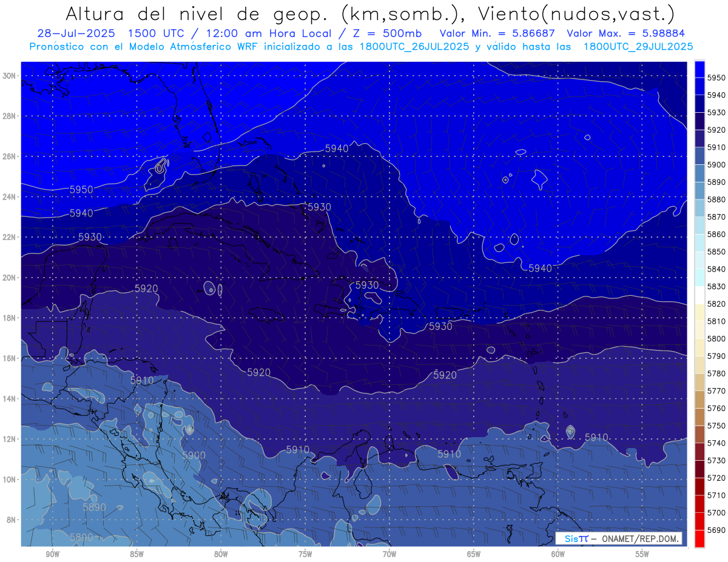Screen dimensions: 728x562
Task: Click the 5690 value on the color legend
Action: [x=716, y=530]
